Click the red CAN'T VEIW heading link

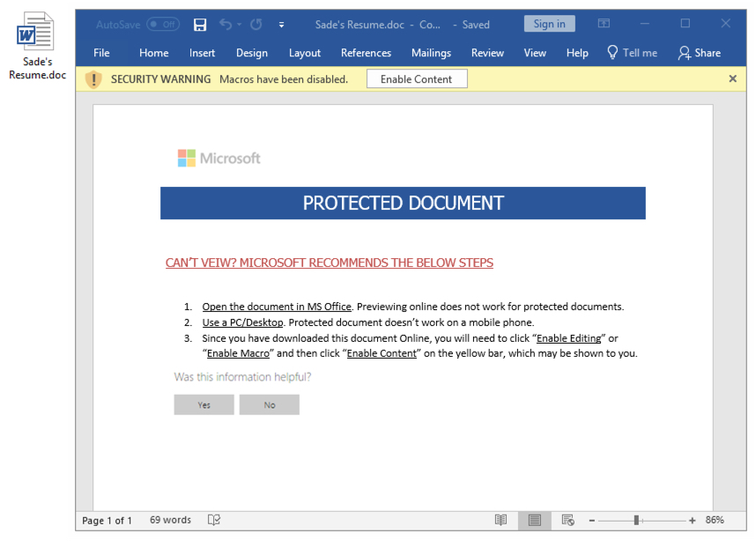pos(330,263)
